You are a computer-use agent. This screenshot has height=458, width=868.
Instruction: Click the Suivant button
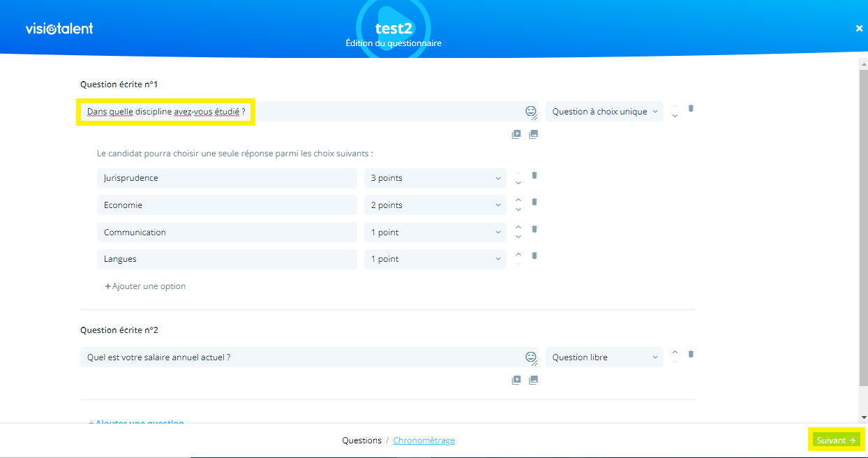click(835, 441)
